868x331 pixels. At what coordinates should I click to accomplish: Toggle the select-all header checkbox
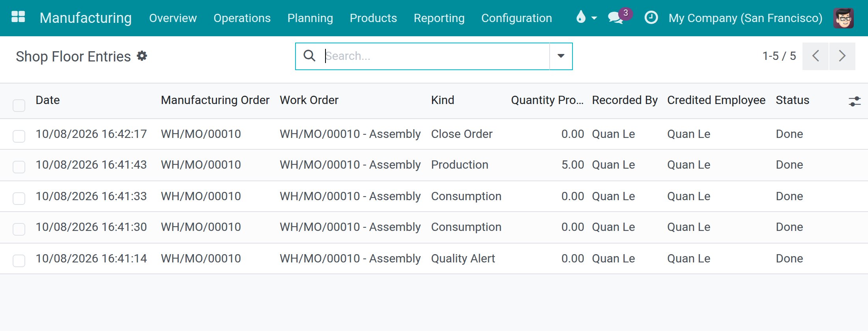pos(19,105)
